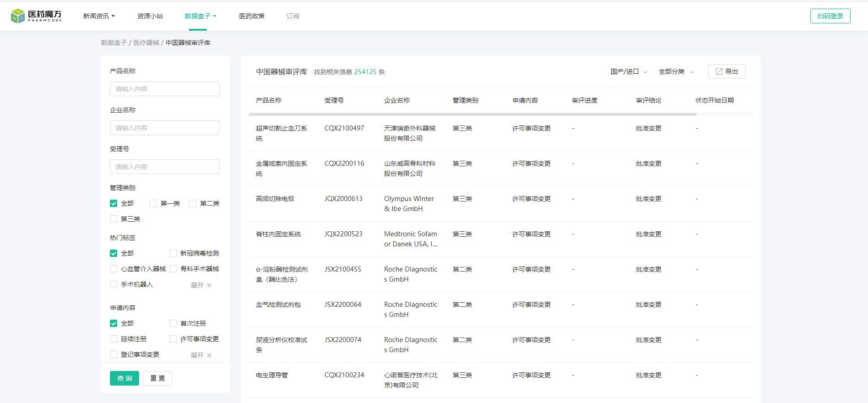
Task: Open the 国产/进口 dropdown
Action: 629,71
